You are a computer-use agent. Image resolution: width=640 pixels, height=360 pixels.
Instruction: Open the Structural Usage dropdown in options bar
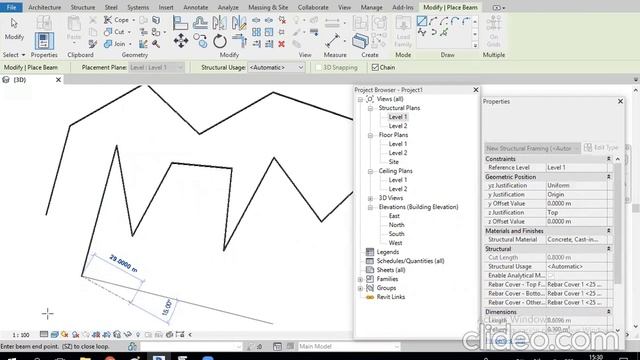tap(276, 67)
